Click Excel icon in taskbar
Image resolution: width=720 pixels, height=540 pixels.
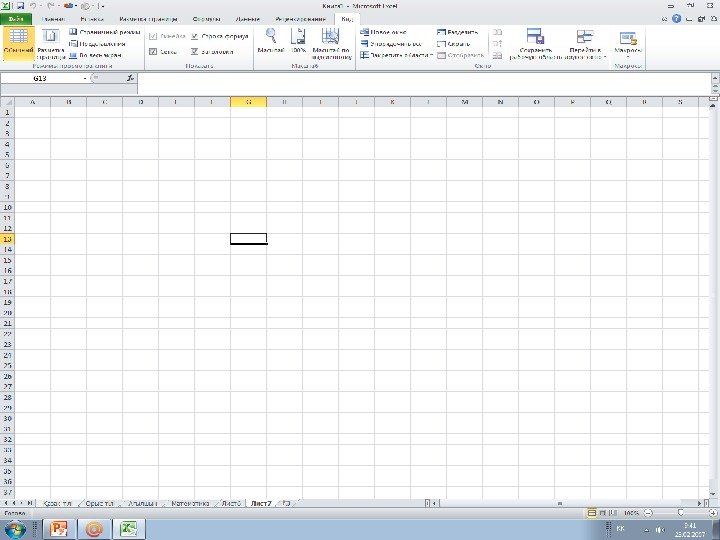[x=129, y=529]
